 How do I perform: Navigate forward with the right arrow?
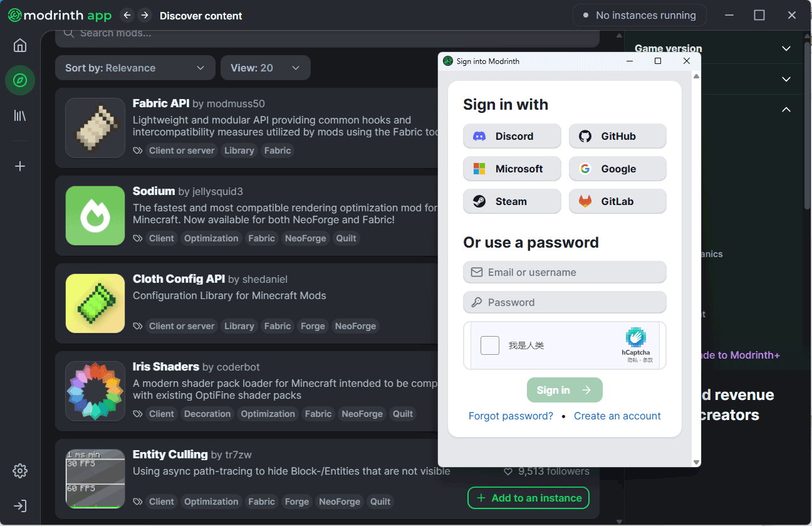(145, 15)
